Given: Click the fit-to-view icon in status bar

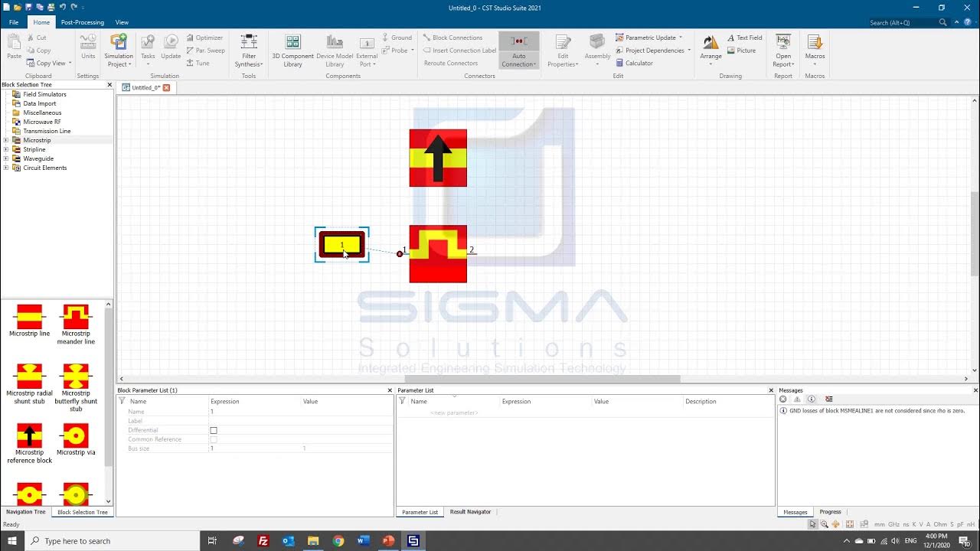Looking at the screenshot, I should 850,524.
